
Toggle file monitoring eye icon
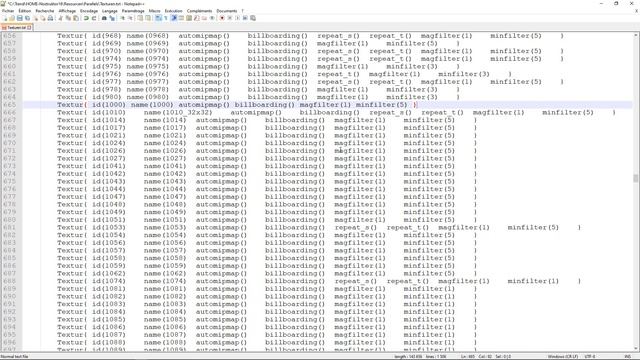(x=212, y=18)
